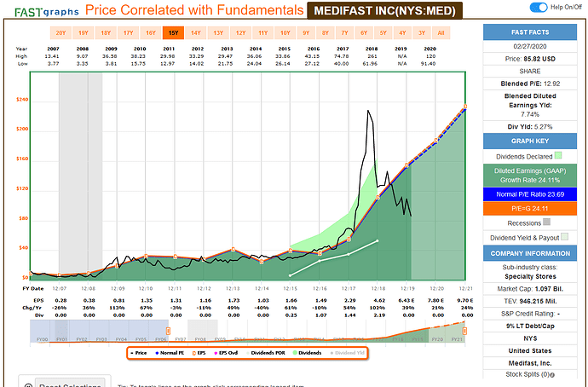Toggle the Help On/Off switch
This screenshot has height=387, width=588.
point(539,7)
